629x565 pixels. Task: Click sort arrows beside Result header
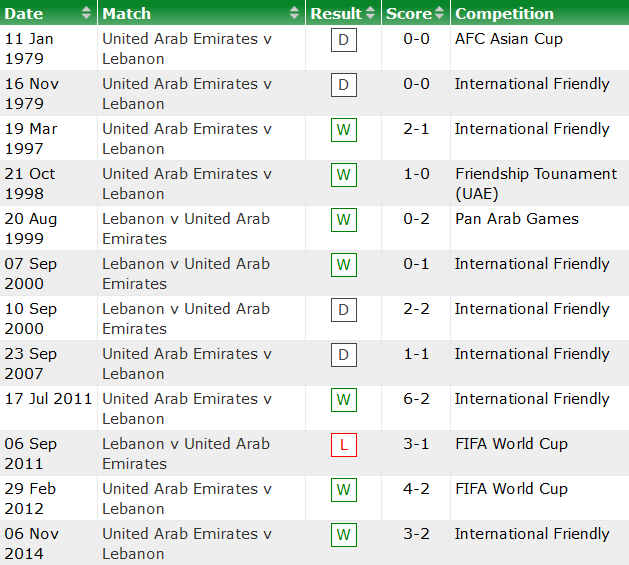coord(371,14)
